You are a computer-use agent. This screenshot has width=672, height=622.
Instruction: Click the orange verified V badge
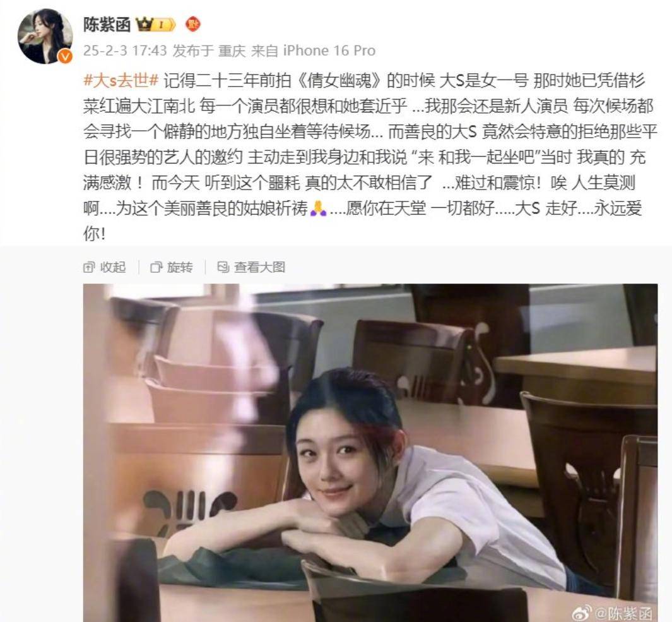click(x=65, y=56)
